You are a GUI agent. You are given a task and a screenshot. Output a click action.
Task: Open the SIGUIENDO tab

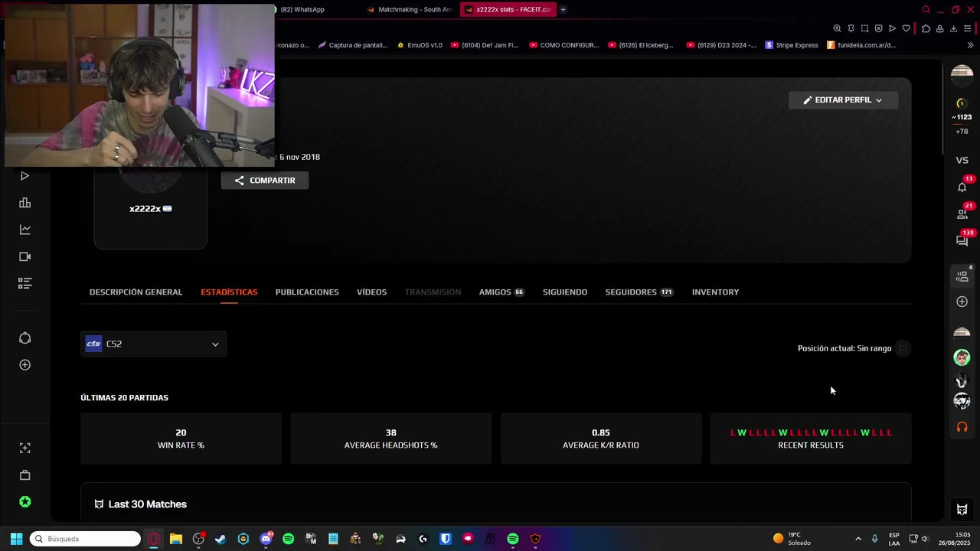(565, 292)
